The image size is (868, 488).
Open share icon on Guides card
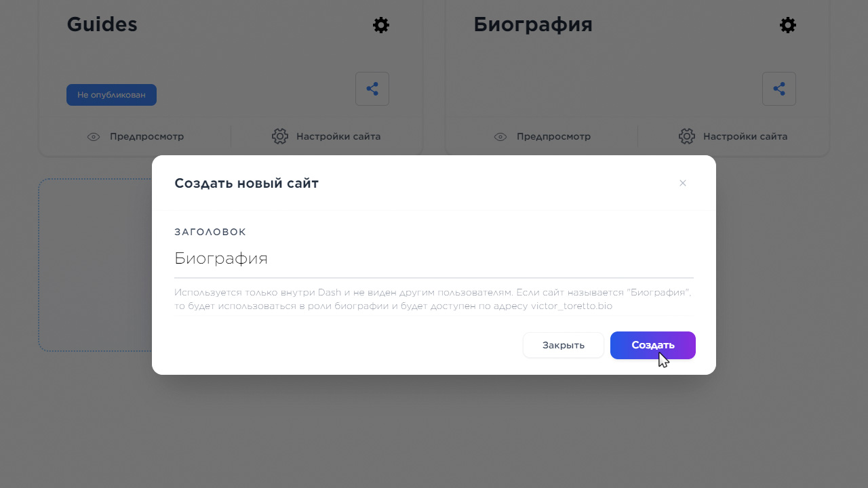click(372, 89)
